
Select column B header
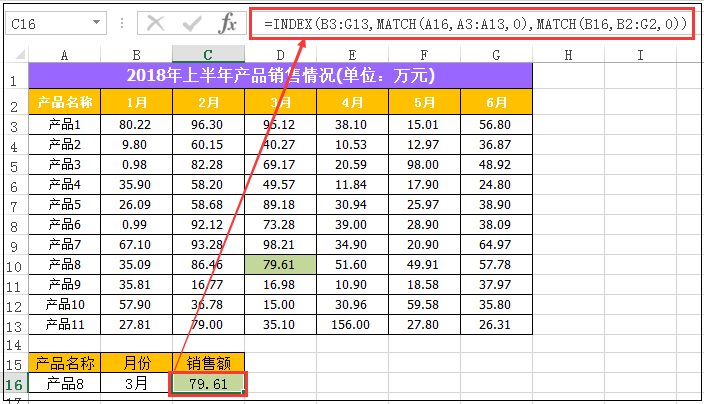[136, 55]
